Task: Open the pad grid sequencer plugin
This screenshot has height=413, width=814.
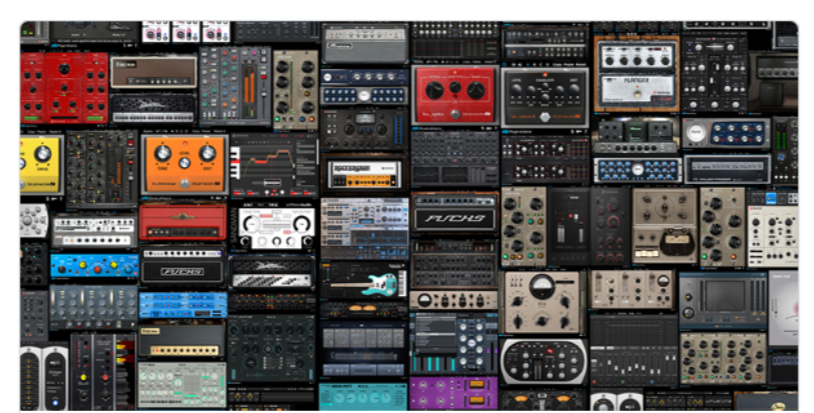Action: [363, 348]
